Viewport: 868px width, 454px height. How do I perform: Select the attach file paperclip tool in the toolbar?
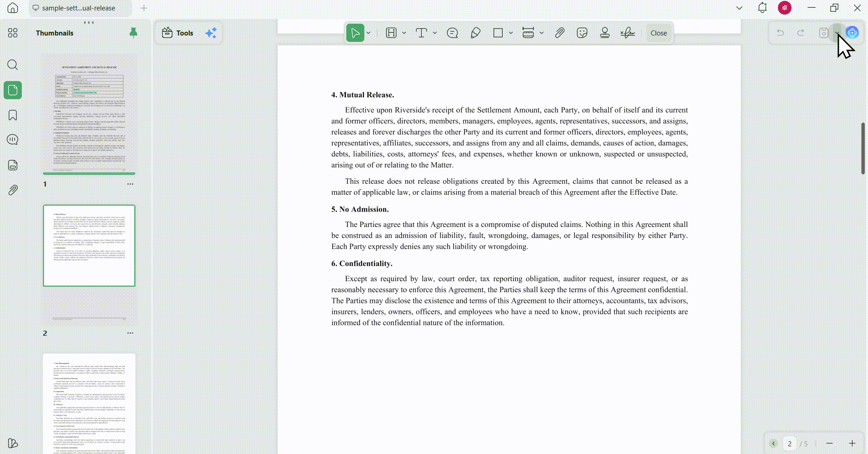point(559,33)
